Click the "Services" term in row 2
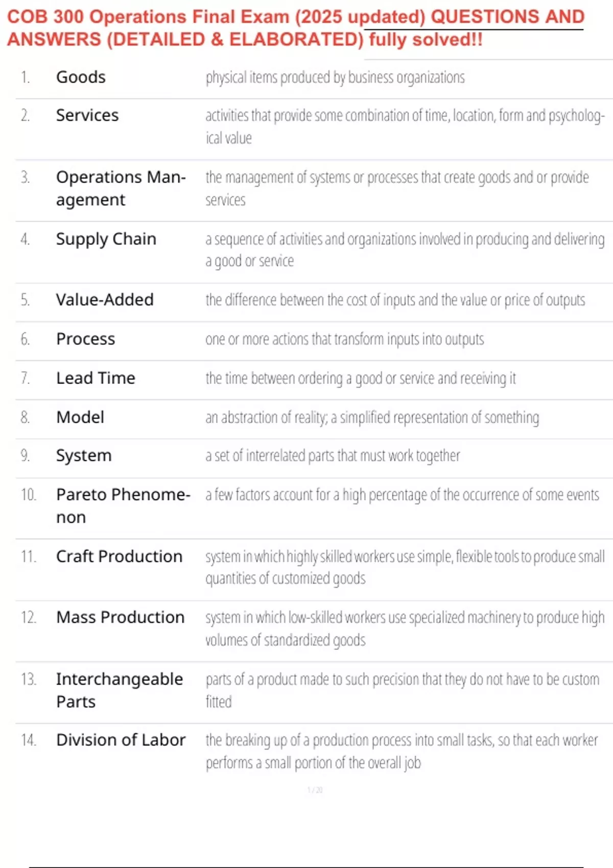Image resolution: width=613 pixels, height=868 pixels. click(x=87, y=115)
